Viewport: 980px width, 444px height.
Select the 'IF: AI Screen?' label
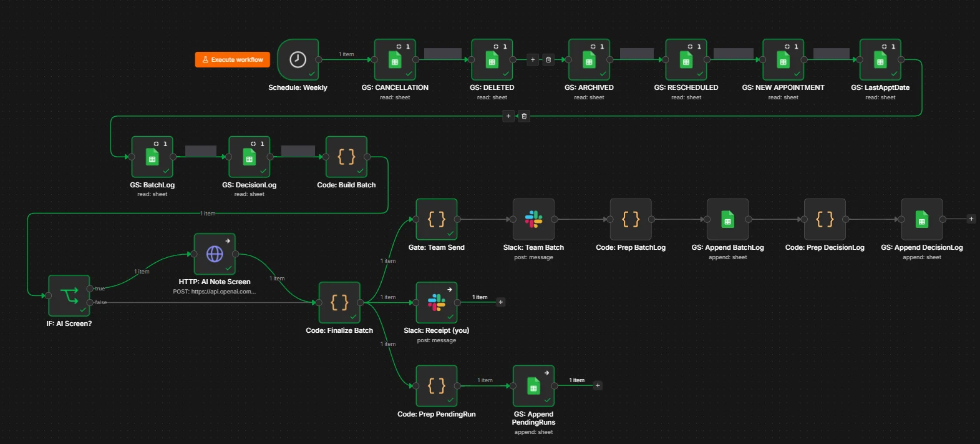click(69, 323)
